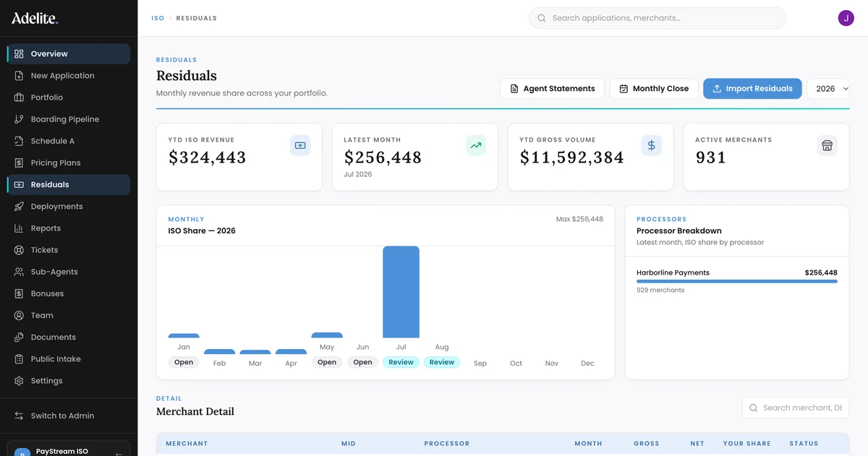The height and width of the screenshot is (456, 868).
Task: Click the $324,443 YTD ISO revenue value
Action: (x=208, y=158)
